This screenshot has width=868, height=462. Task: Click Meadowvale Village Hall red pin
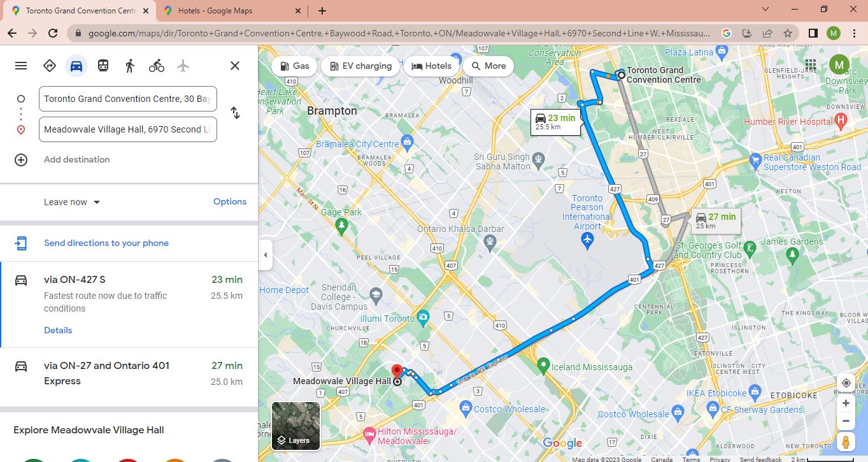tap(397, 371)
